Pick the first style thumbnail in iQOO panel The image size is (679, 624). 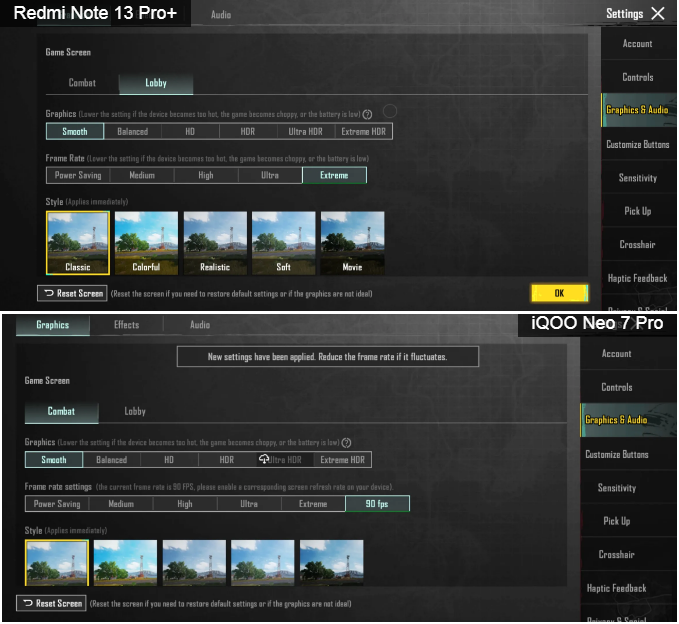pyautogui.click(x=57, y=563)
